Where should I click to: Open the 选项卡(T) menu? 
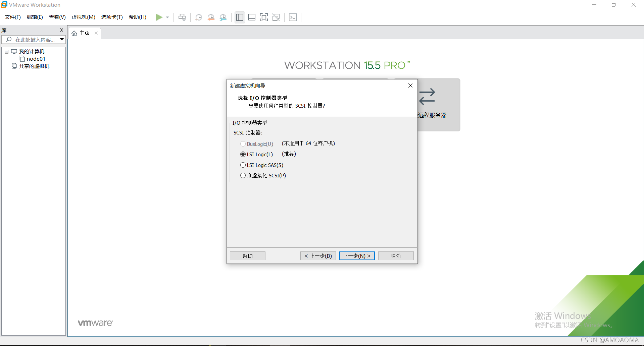tap(112, 17)
